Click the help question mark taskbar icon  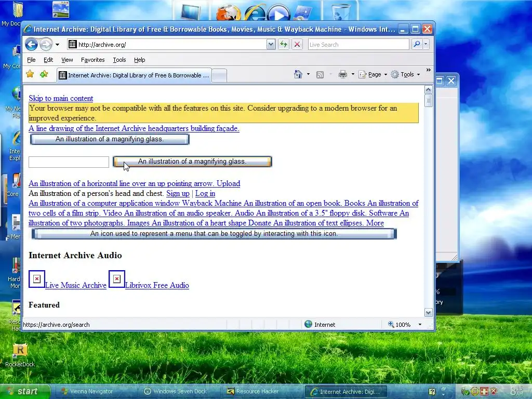pyautogui.click(x=432, y=392)
